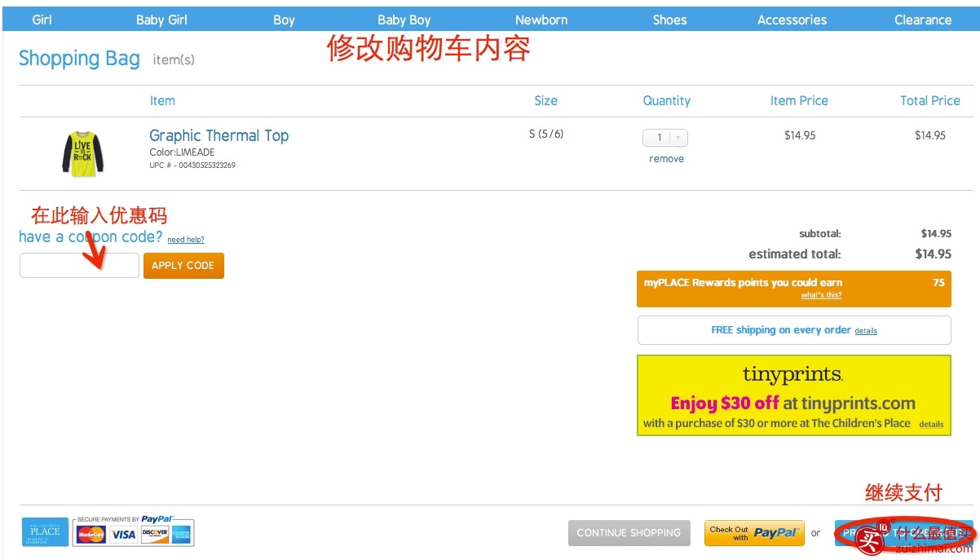Screen dimensions: 980x560
Task: Open 'what's this?' rewards points link
Action: point(821,295)
